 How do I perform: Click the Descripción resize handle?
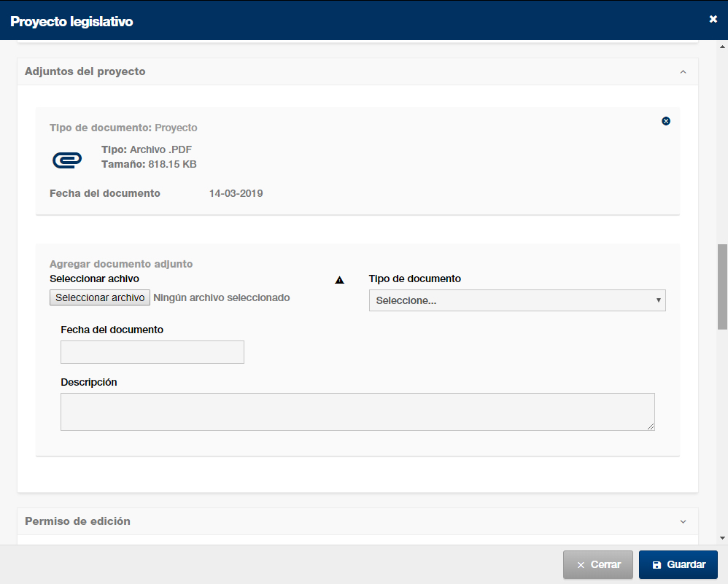[651, 427]
